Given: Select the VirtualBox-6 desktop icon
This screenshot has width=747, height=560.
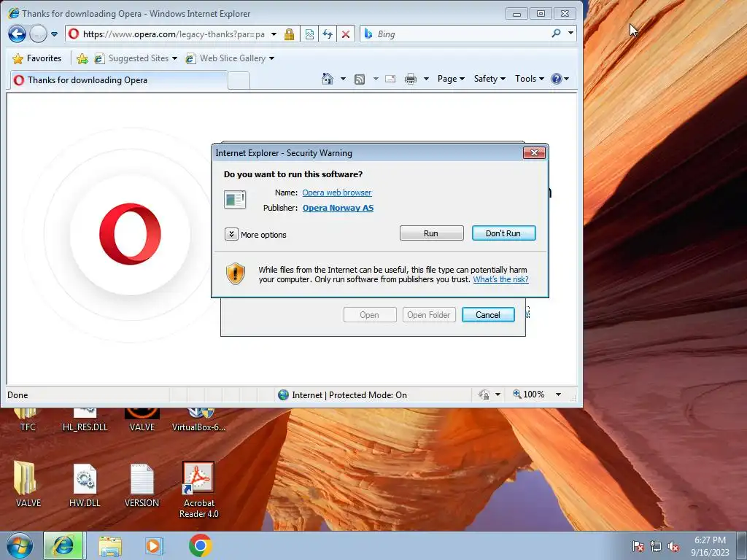Looking at the screenshot, I should (x=198, y=421).
